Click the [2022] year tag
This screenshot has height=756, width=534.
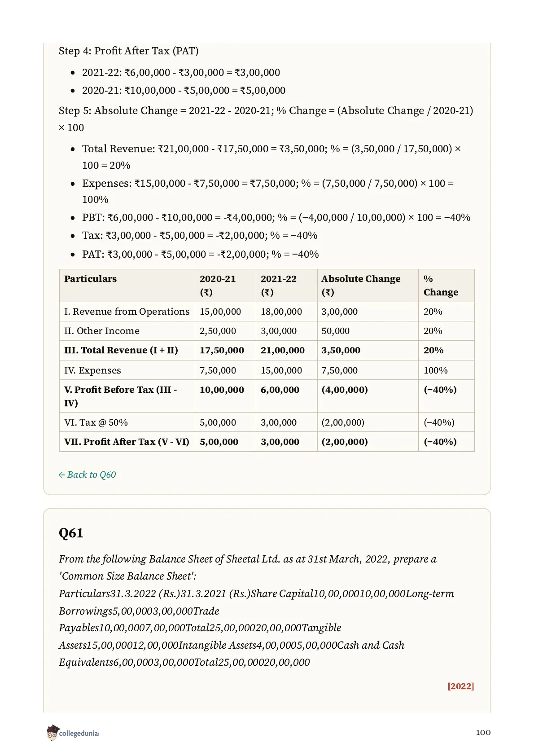pos(460,686)
